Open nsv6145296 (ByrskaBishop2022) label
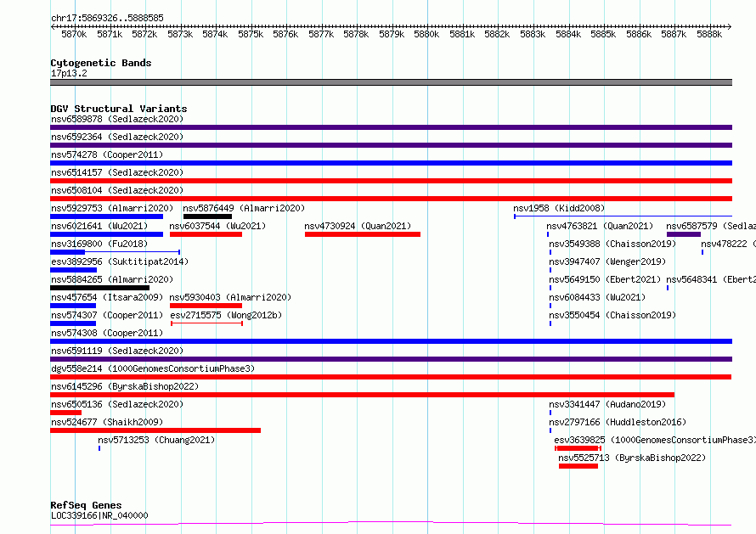Image resolution: width=756 pixels, height=534 pixels. (125, 386)
